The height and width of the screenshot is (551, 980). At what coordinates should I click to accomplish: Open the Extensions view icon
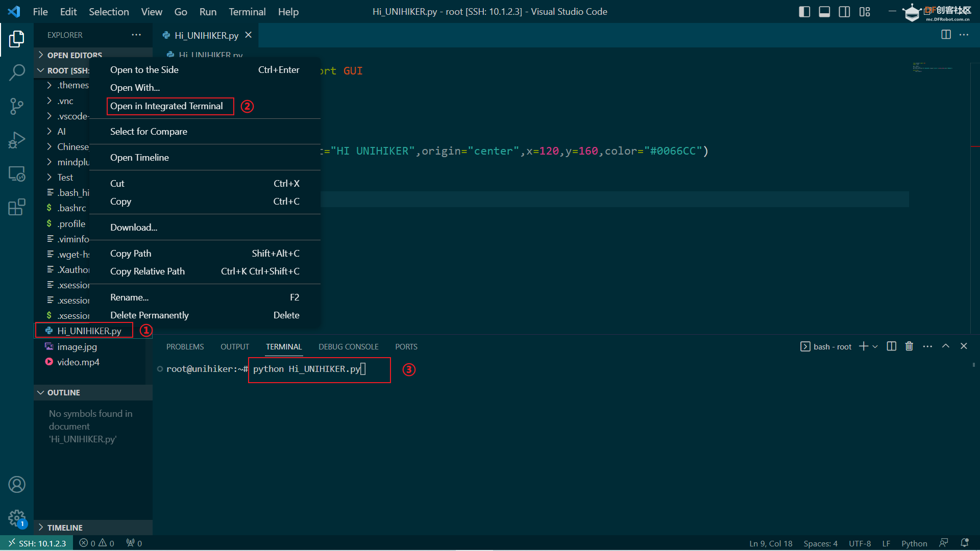16,207
